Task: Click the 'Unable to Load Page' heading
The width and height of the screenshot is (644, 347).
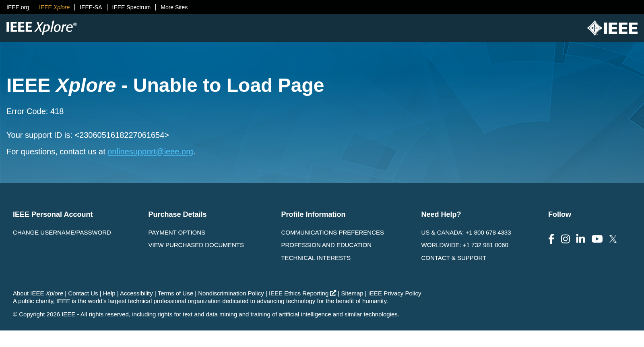Action: tap(165, 85)
